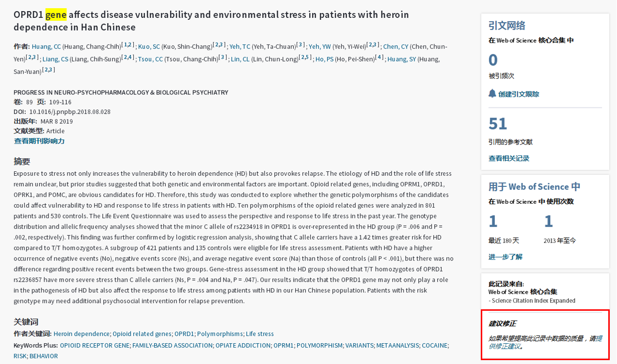
Task: Open author Huang, SY link
Action: pyautogui.click(x=401, y=60)
